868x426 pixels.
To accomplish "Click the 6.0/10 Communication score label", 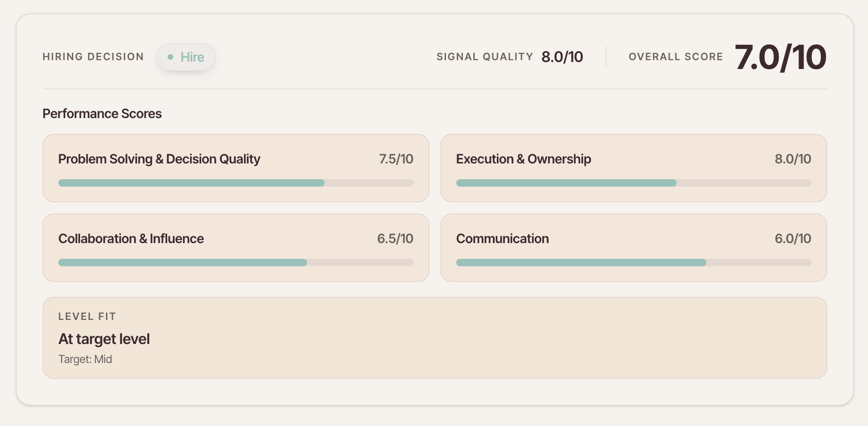I will tap(794, 238).
